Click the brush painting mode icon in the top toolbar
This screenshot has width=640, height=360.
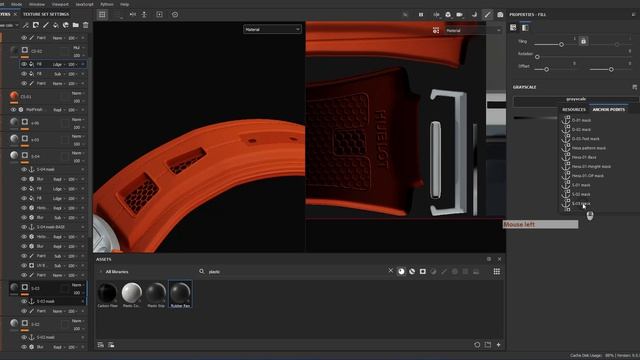[487, 15]
